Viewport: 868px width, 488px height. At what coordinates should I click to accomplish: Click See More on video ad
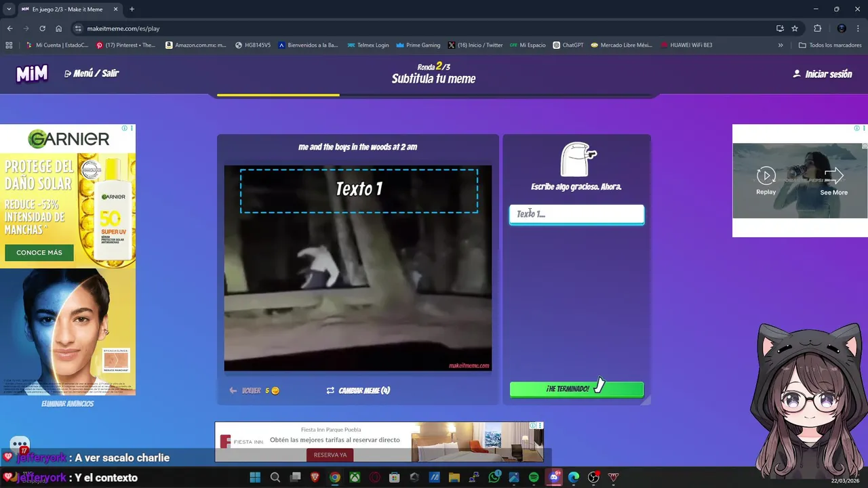(x=834, y=182)
